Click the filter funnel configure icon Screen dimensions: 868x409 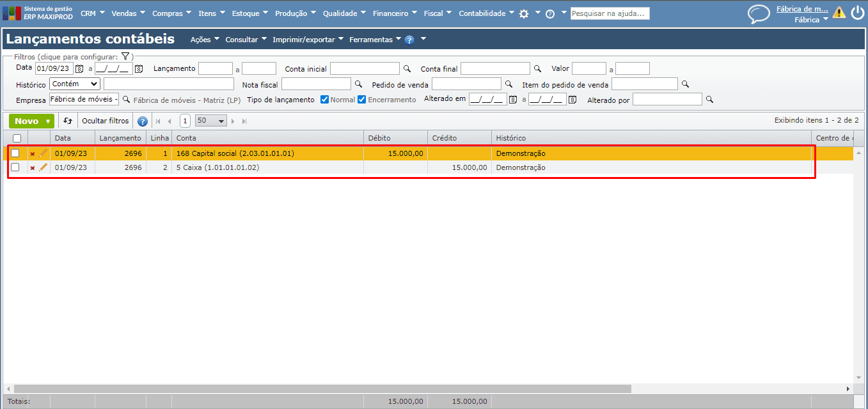[125, 56]
